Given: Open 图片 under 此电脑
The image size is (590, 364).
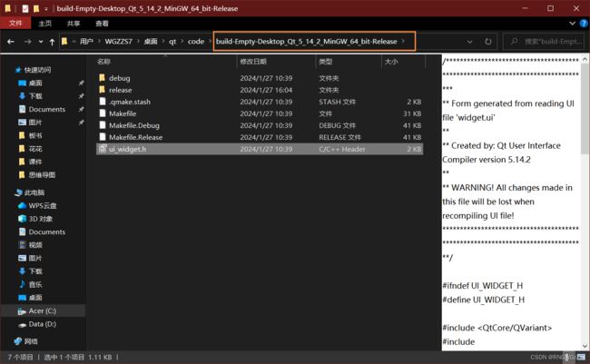Looking at the screenshot, I should click(x=35, y=258).
